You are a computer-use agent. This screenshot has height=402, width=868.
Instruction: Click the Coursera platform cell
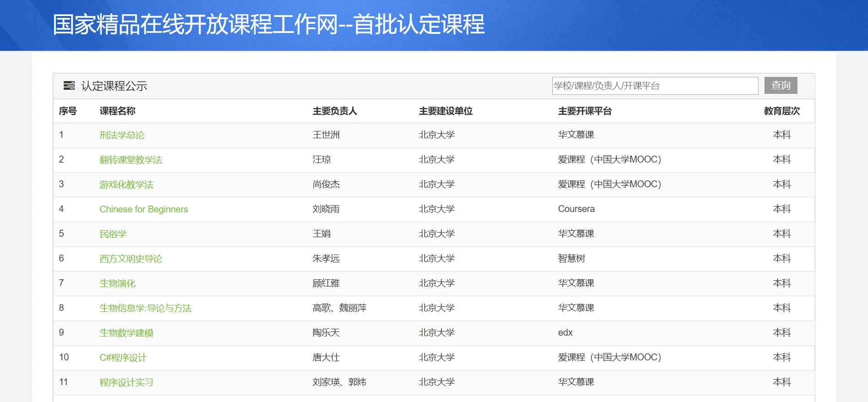pos(576,209)
